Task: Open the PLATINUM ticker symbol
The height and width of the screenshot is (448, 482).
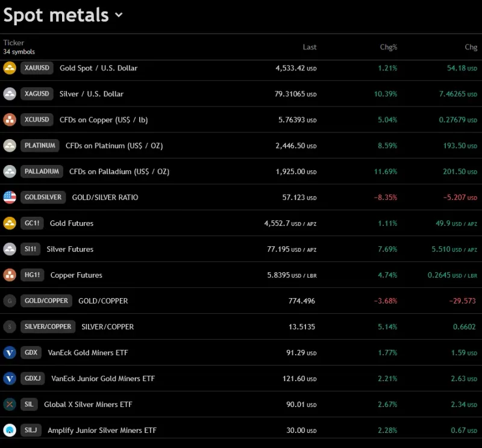Action: 40,146
